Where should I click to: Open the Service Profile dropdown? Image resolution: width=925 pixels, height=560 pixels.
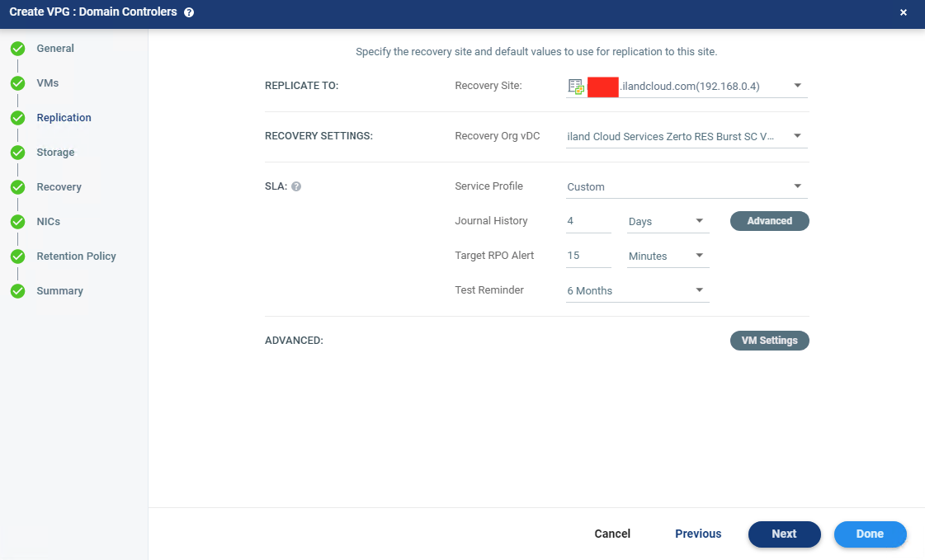click(x=797, y=186)
